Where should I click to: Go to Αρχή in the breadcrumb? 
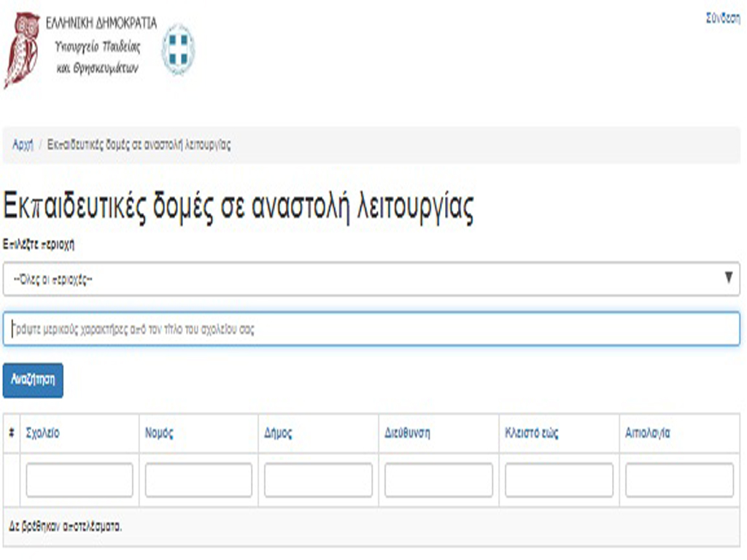pyautogui.click(x=23, y=144)
